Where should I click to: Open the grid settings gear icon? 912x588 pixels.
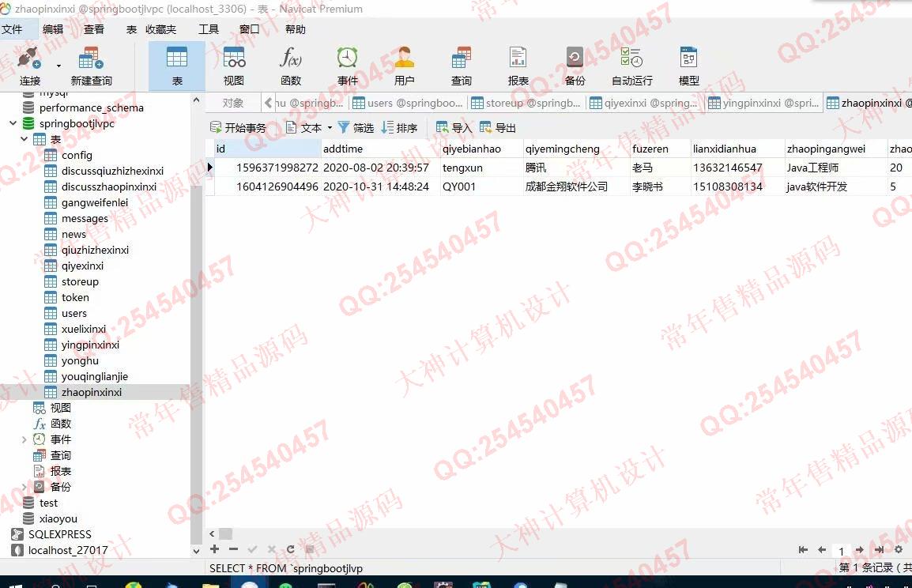click(x=899, y=549)
